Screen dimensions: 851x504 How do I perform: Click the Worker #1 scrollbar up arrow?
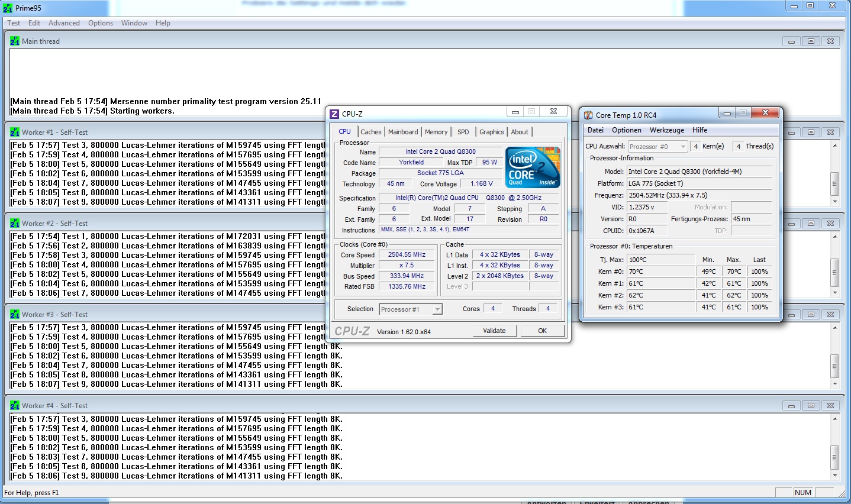click(835, 146)
